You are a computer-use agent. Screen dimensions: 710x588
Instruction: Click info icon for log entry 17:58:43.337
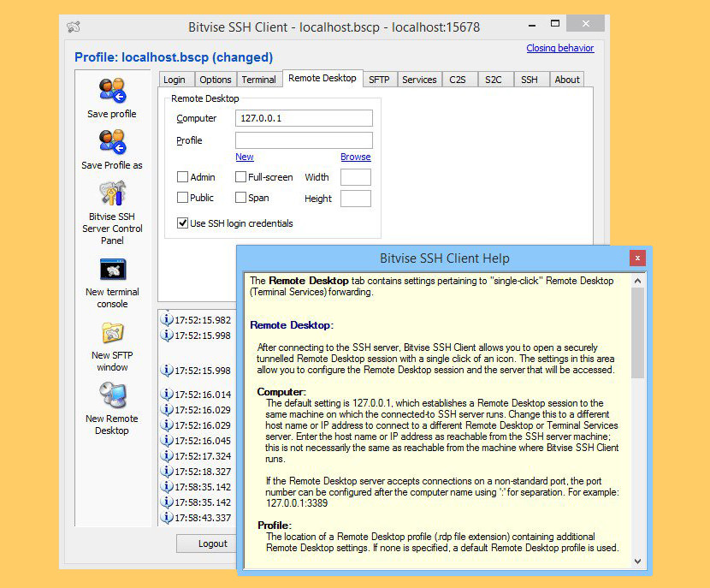click(x=167, y=517)
